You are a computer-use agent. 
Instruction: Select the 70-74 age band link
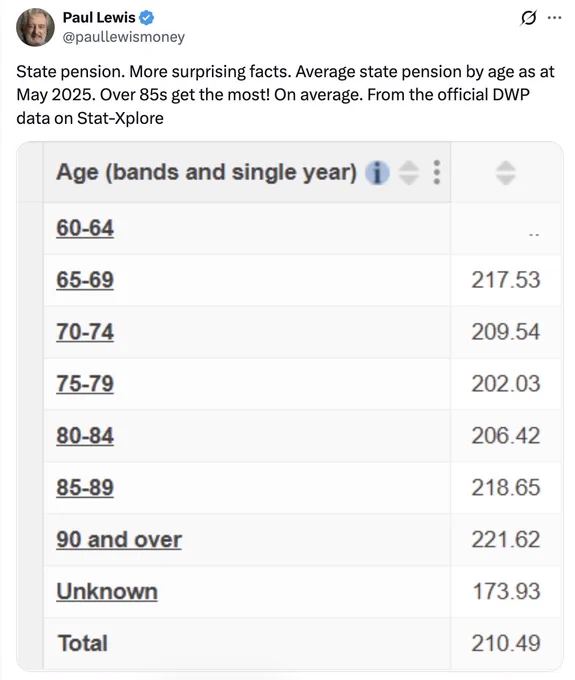click(x=85, y=332)
